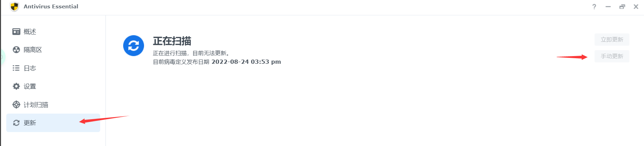Go to the 概述 menu label
Viewport: 644px width, 146px height.
[x=30, y=32]
